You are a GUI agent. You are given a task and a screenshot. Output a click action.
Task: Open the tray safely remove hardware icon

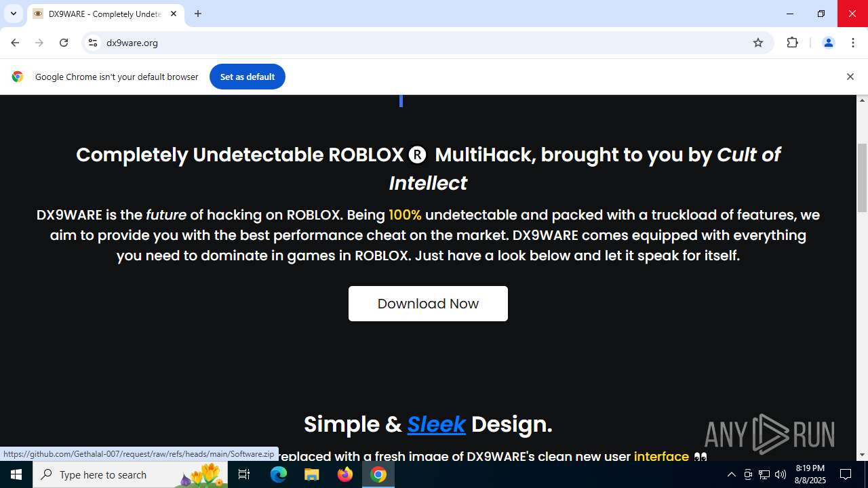click(x=748, y=474)
